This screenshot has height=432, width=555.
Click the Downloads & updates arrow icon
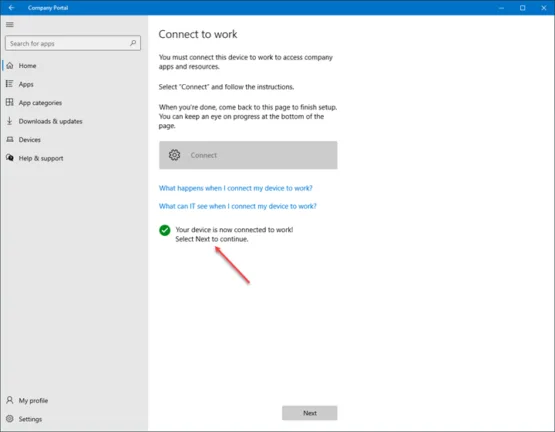pos(10,121)
